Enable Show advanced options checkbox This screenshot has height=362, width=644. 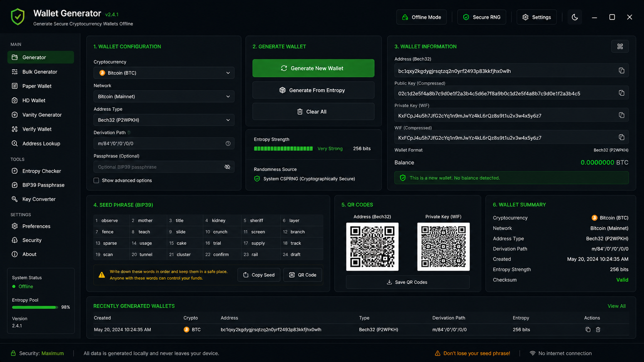(x=96, y=180)
